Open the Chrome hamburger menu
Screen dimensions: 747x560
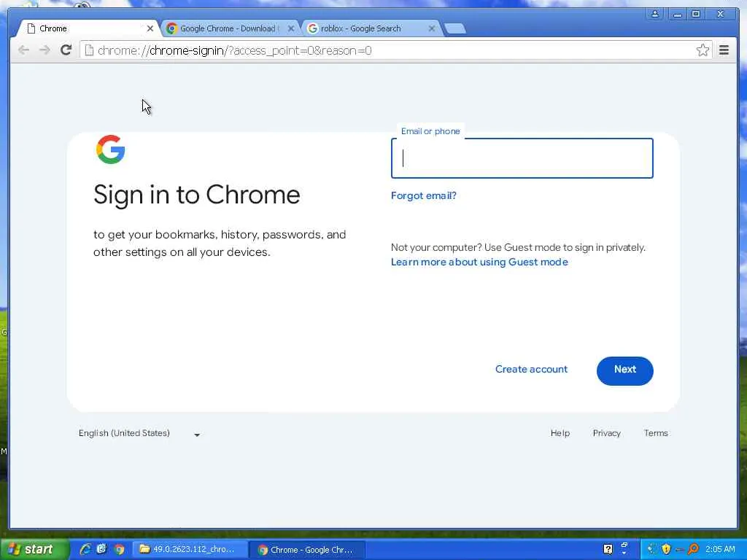[x=724, y=50]
